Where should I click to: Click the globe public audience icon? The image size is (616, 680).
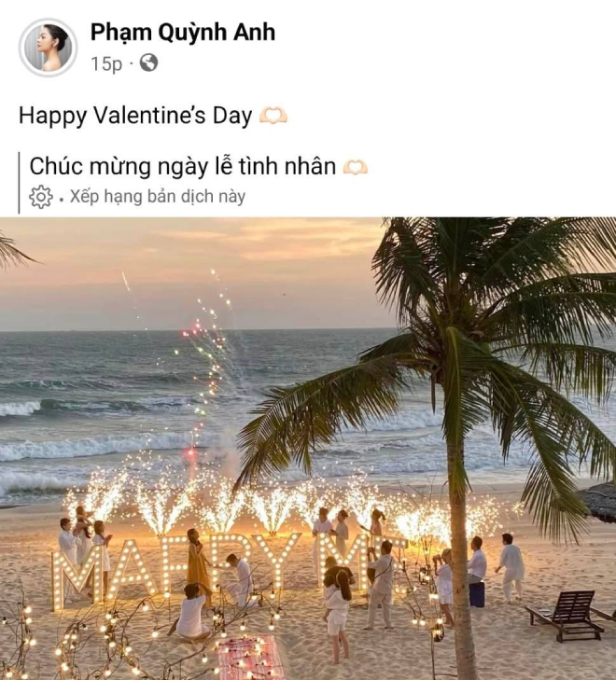[148, 63]
